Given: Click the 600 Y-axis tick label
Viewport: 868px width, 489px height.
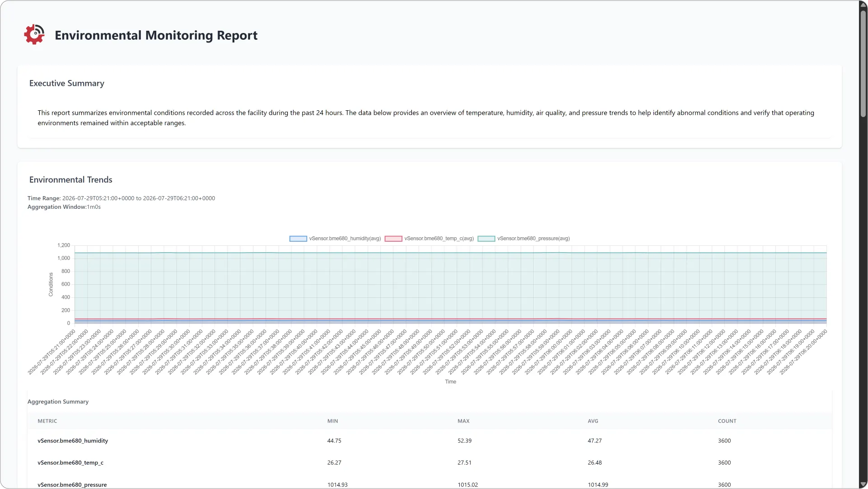Looking at the screenshot, I should (65, 284).
